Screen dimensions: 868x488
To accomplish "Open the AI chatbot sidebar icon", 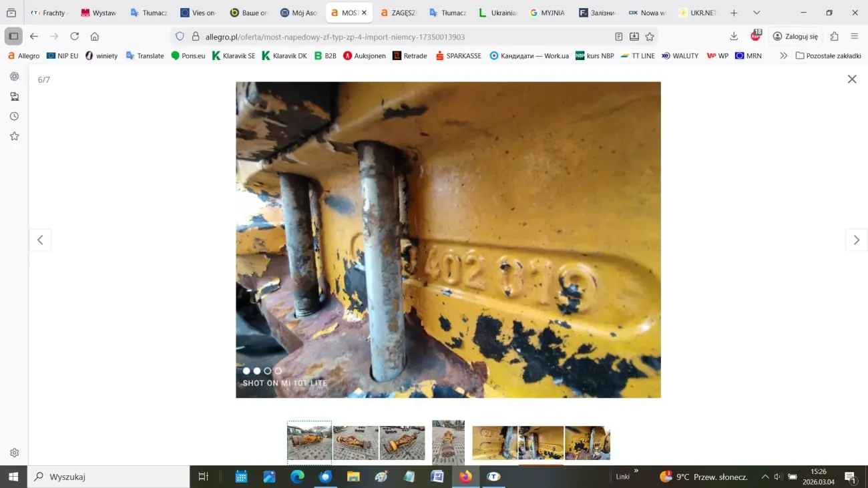I will 14,75.
